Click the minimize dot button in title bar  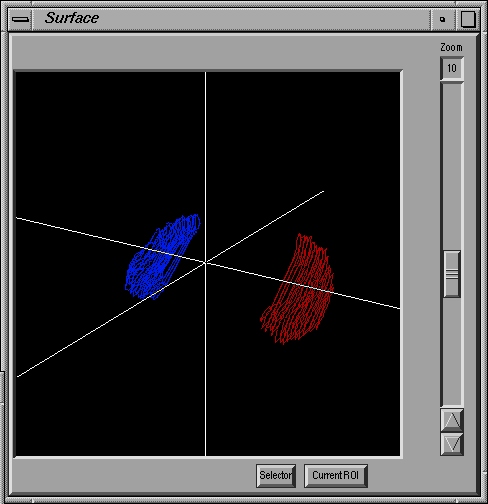tap(442, 19)
